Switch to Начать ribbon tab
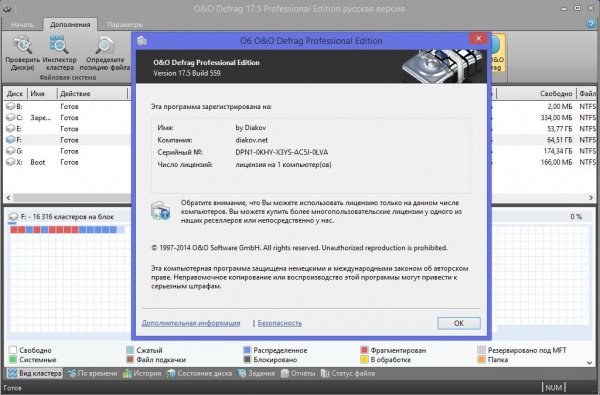Viewport: 600px width, 395px height. pos(22,24)
